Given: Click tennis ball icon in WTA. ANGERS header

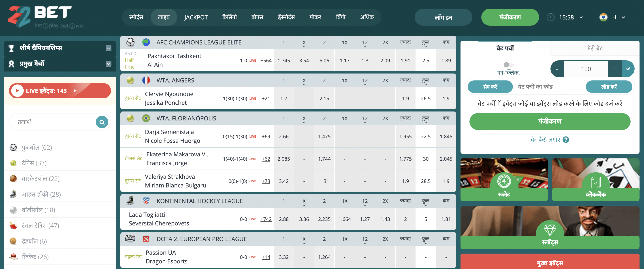Looking at the screenshot, I should [x=130, y=80].
